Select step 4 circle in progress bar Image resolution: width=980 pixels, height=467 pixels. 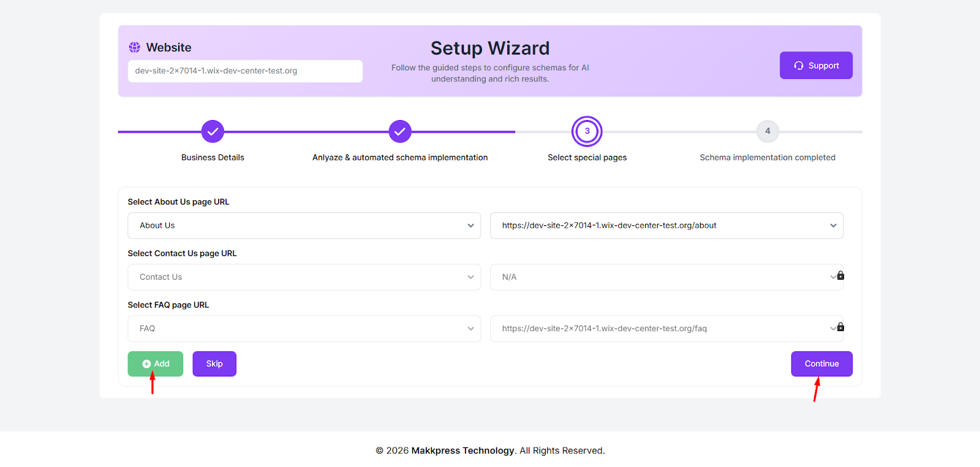767,131
